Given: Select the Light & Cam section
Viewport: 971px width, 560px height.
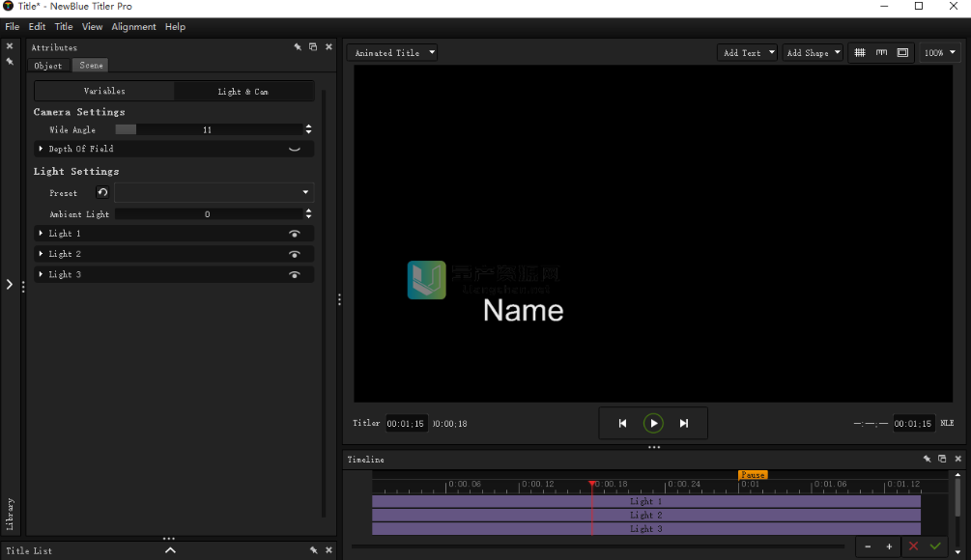Looking at the screenshot, I should (243, 92).
